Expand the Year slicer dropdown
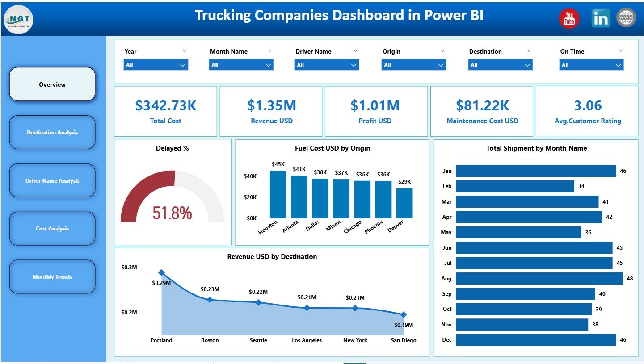Viewport: 644px width, 364px height. 184,65
